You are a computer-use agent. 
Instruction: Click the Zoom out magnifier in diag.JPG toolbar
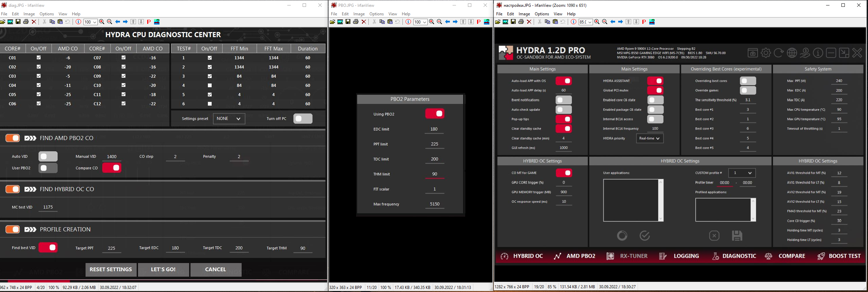(109, 22)
